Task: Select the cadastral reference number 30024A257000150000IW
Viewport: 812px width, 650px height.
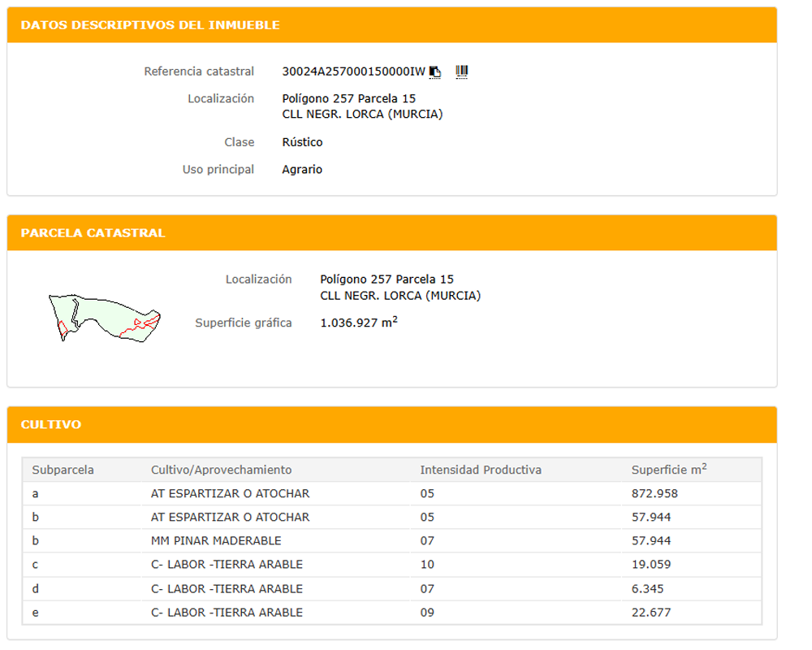Action: tap(353, 71)
